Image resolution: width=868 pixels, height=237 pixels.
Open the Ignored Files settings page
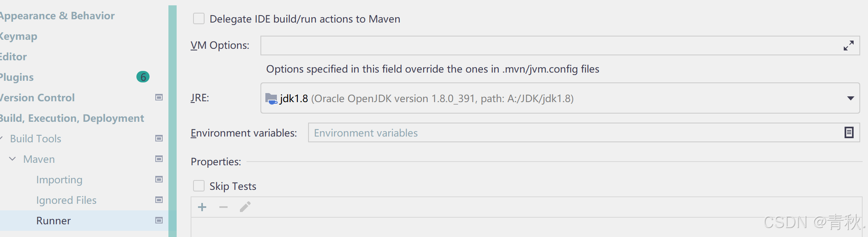coord(66,200)
